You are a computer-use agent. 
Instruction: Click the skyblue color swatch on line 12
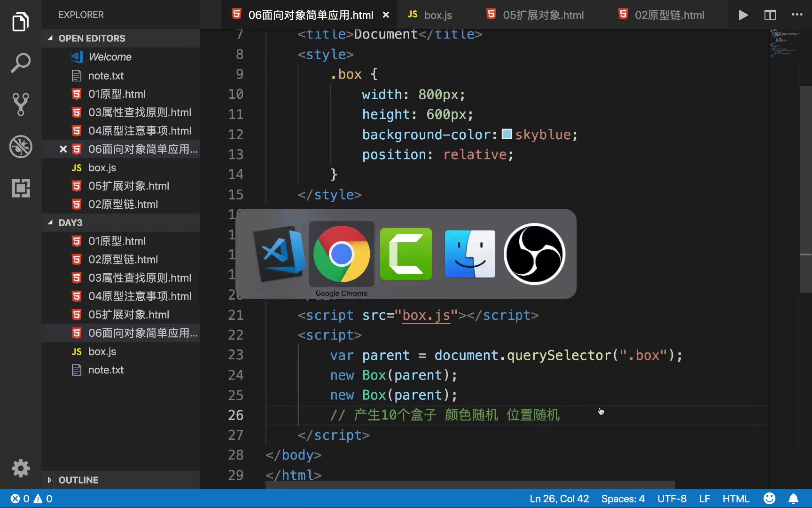coord(507,135)
